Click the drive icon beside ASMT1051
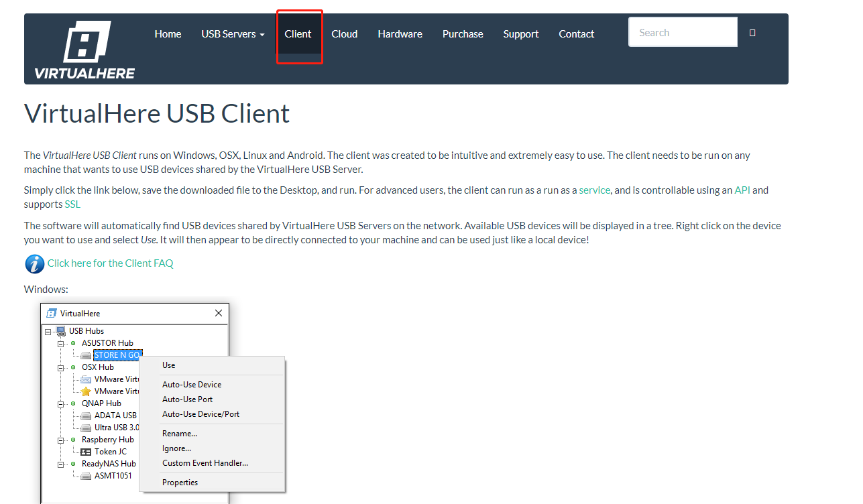863x504 pixels. [x=86, y=476]
